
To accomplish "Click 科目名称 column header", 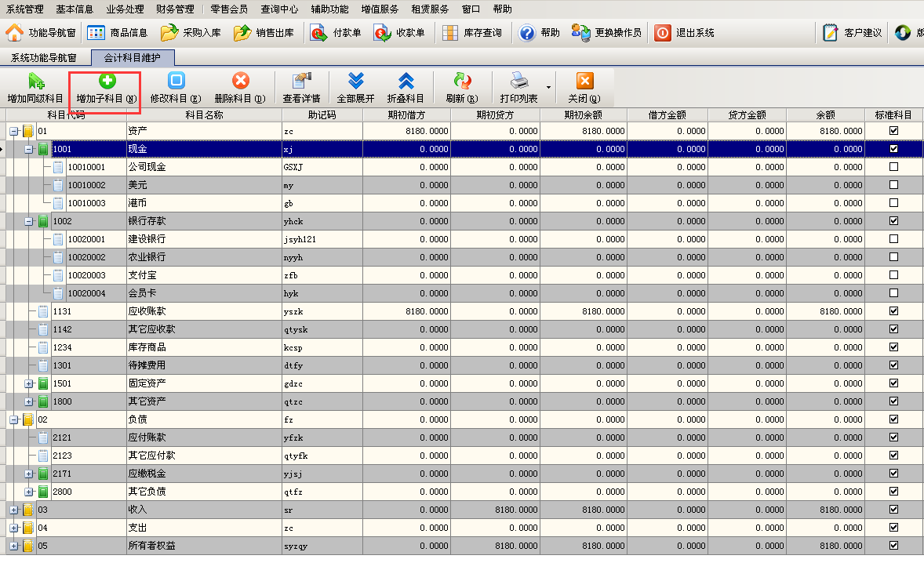I will [x=204, y=114].
